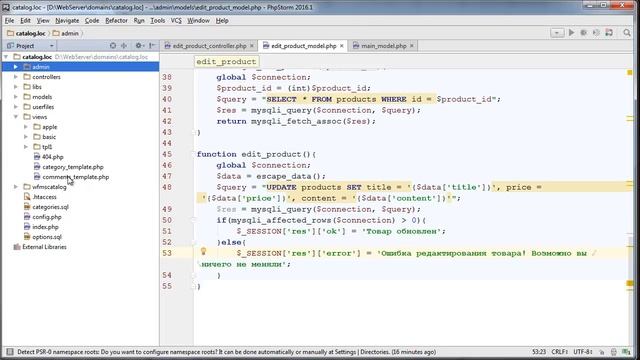This screenshot has height=360, width=640.
Task: Click the listen for debug connections icon
Action: [x=609, y=33]
